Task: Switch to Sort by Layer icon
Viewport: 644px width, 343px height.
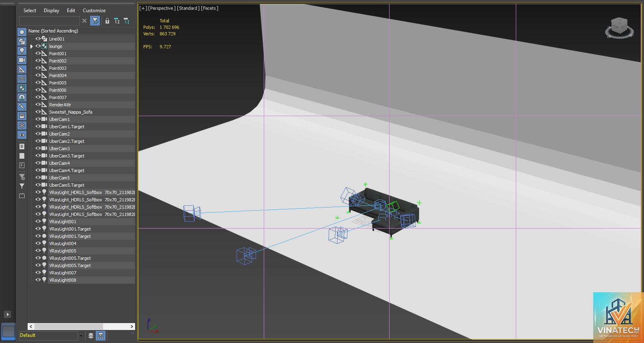Action: coord(91,336)
